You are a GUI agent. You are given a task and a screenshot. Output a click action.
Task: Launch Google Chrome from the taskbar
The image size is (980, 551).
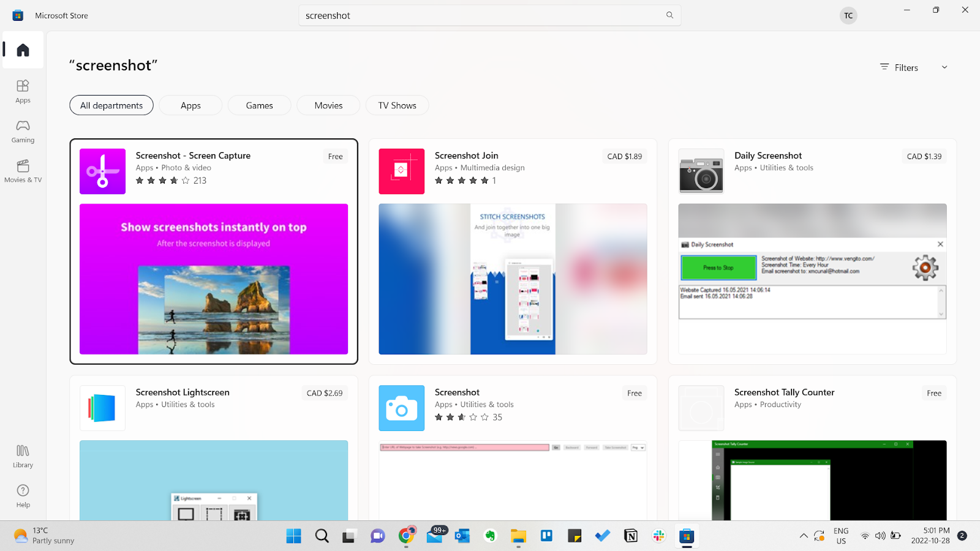(406, 536)
